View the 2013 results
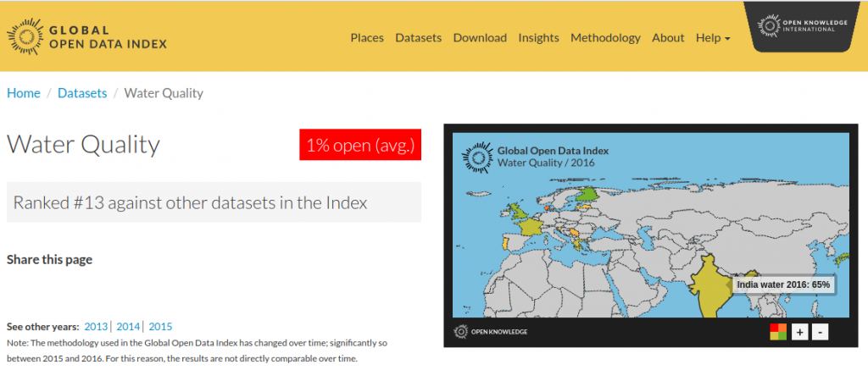Viewport: 868px width, 381px height. tap(96, 326)
